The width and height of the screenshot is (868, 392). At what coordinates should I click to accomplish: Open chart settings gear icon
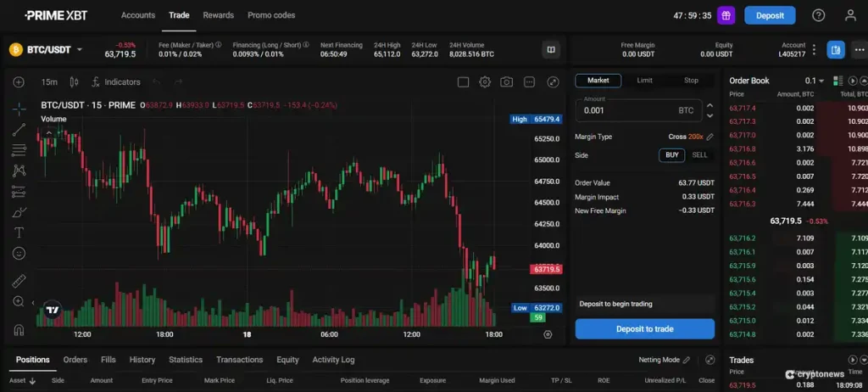point(485,82)
